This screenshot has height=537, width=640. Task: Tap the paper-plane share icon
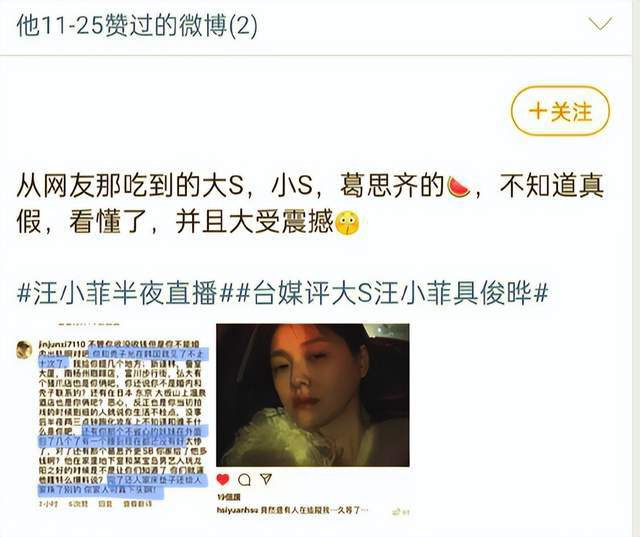[x=266, y=479]
